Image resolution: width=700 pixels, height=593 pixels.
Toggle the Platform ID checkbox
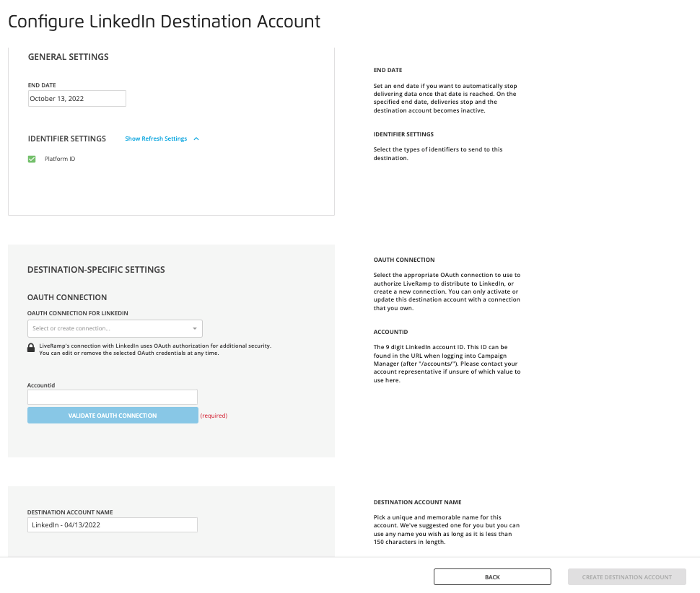(x=32, y=159)
